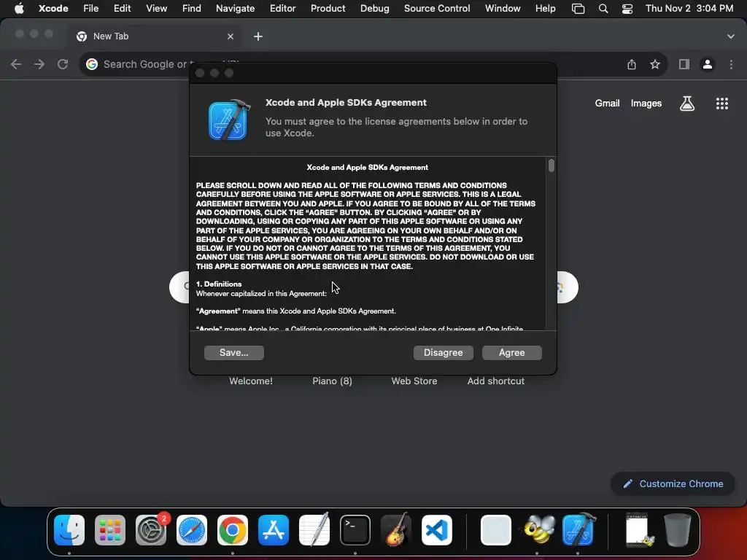The image size is (747, 560).
Task: Open Visual Studio Code from the Dock
Action: [437, 530]
